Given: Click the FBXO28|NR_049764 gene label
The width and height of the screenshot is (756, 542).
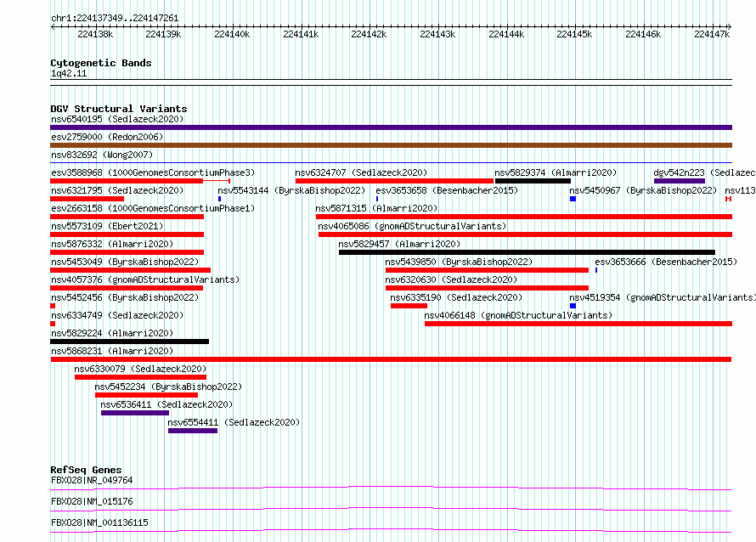Looking at the screenshot, I should (x=92, y=480).
